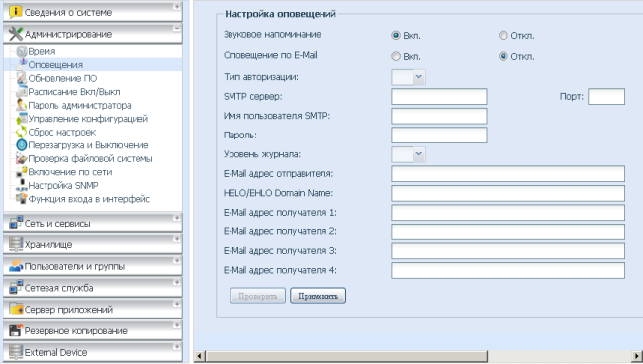Open the Тип авторизации dropdown

pos(419,77)
